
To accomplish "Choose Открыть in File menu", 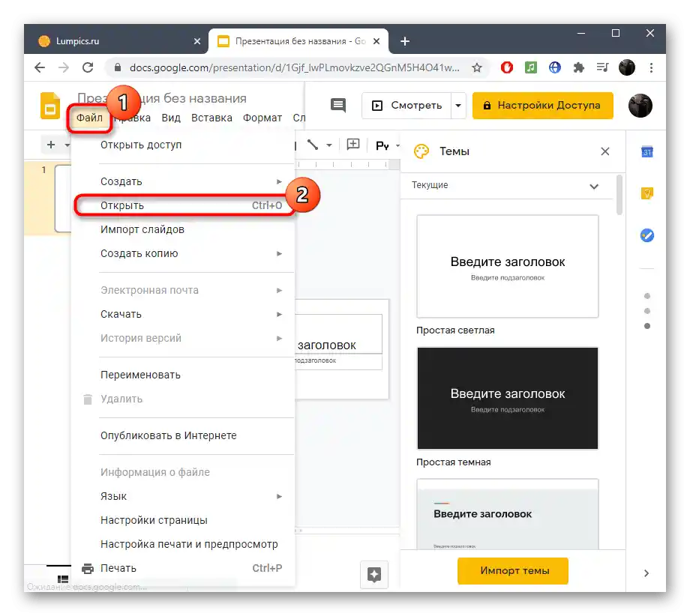I will click(x=184, y=205).
